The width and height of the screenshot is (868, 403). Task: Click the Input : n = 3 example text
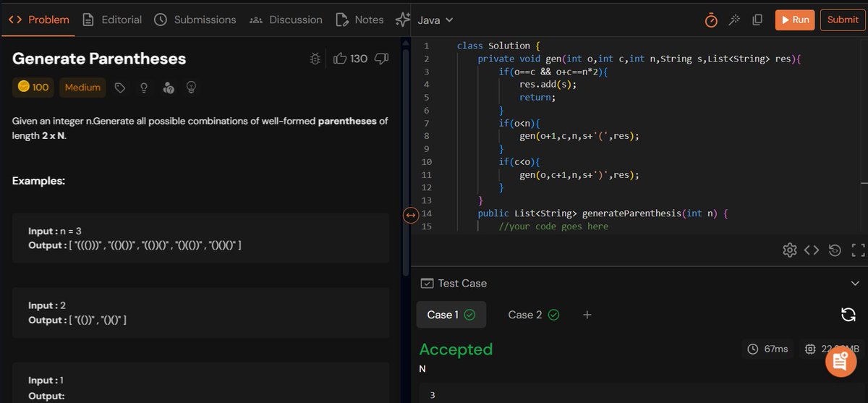[x=55, y=231]
